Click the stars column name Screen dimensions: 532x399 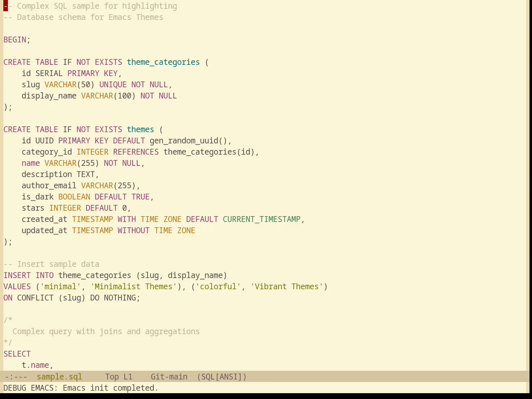[33, 208]
